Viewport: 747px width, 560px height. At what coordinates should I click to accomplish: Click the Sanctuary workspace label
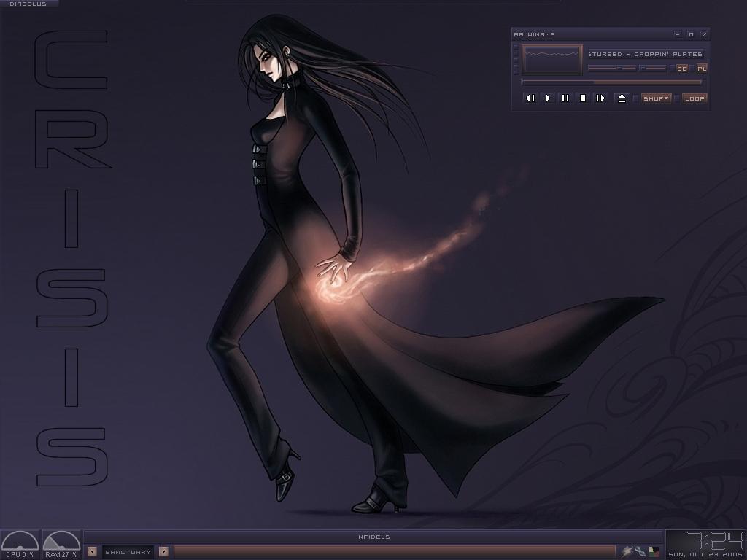[128, 552]
